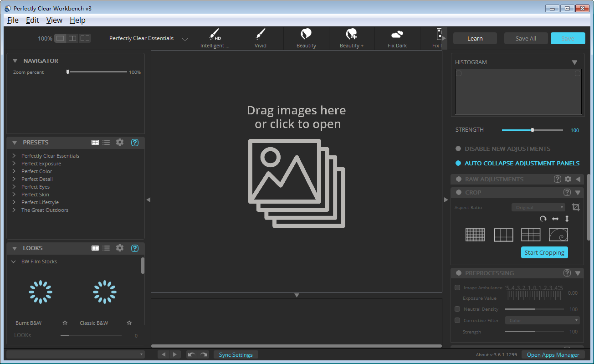The height and width of the screenshot is (364, 594).
Task: Click the redo arrow button
Action: click(x=203, y=354)
